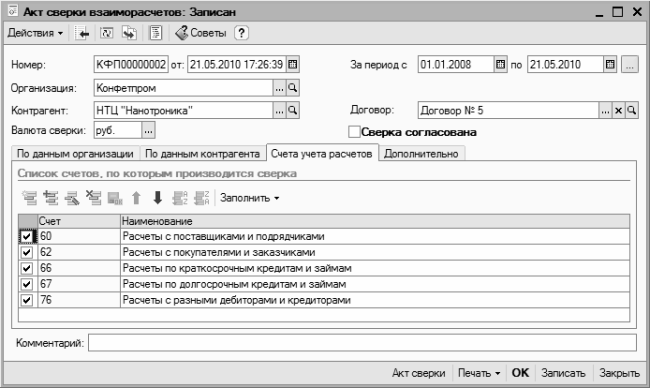This screenshot has height=388, width=650.
Task: Open Организация selection ellipsis button
Action: coord(279,88)
